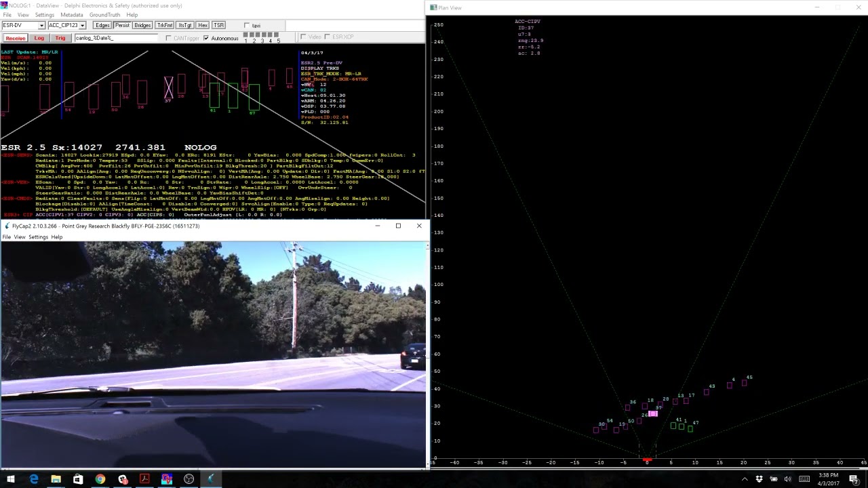The height and width of the screenshot is (488, 868).
Task: Click the FlyCap2 window title icon
Action: 7,226
